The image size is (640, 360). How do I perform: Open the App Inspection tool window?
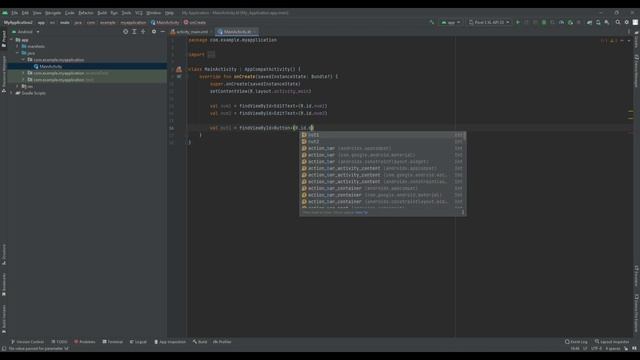[170, 342]
